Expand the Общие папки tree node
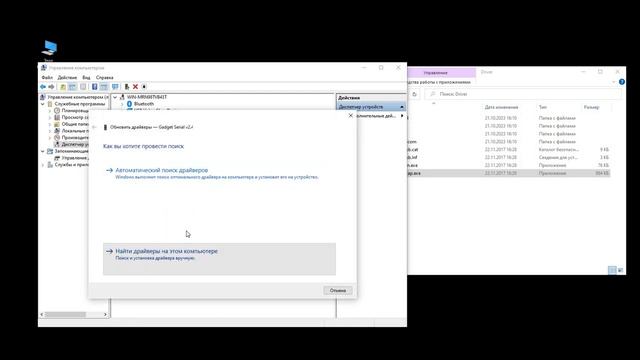The height and width of the screenshot is (360, 640). tap(50, 124)
